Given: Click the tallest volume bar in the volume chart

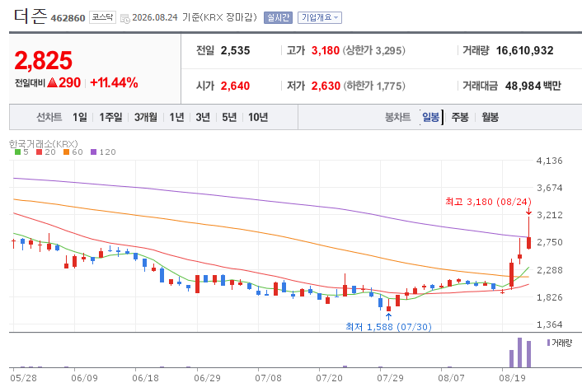Looking at the screenshot, I should tap(519, 352).
